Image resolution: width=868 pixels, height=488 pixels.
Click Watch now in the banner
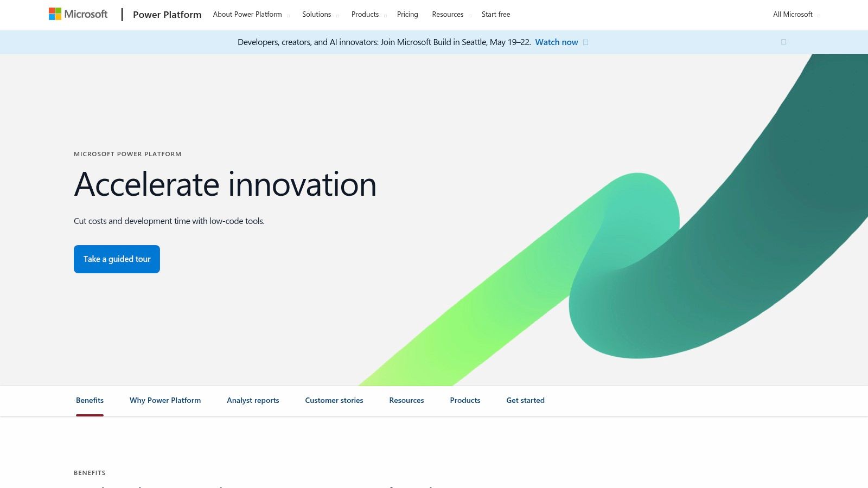pyautogui.click(x=557, y=42)
